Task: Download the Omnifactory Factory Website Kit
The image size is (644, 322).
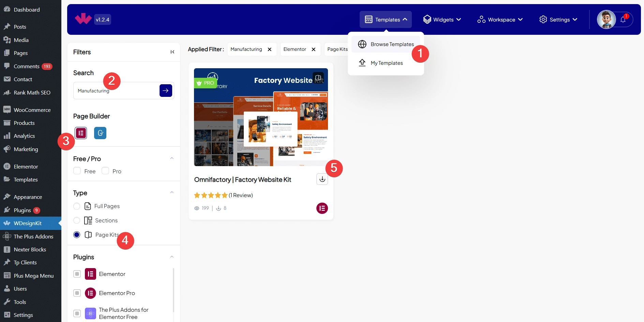Action: 322,179
